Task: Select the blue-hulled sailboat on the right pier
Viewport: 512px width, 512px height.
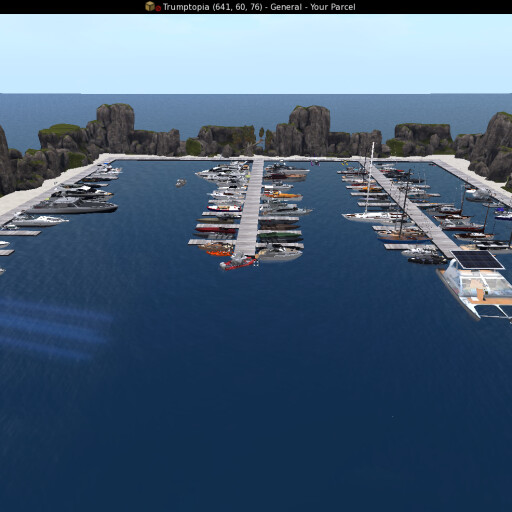Action: (x=404, y=237)
